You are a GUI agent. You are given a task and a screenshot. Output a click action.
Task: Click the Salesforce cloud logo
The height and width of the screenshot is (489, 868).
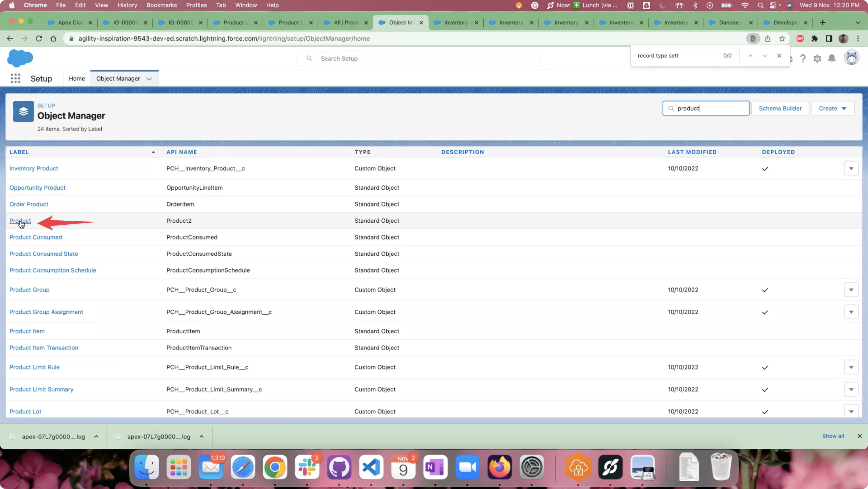(x=20, y=58)
